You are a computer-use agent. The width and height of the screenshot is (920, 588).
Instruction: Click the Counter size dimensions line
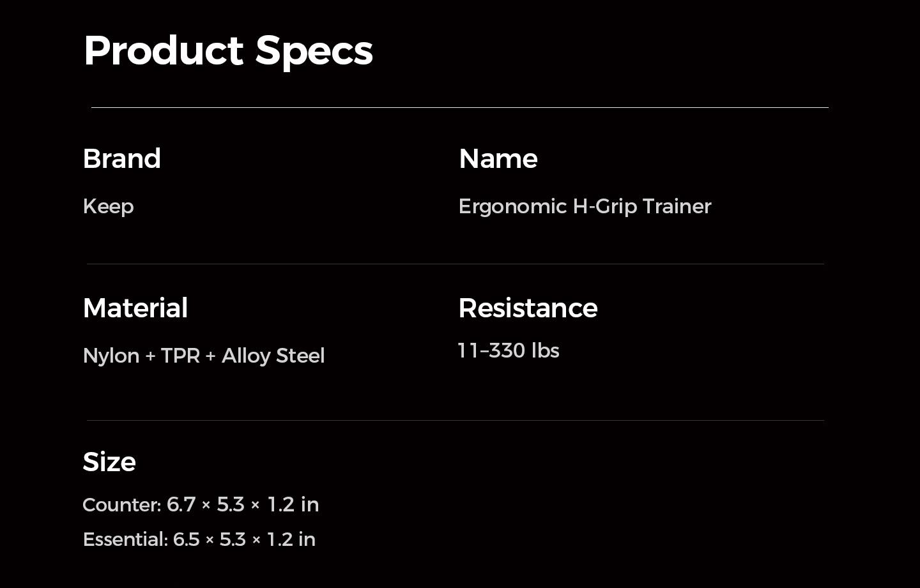coord(201,504)
